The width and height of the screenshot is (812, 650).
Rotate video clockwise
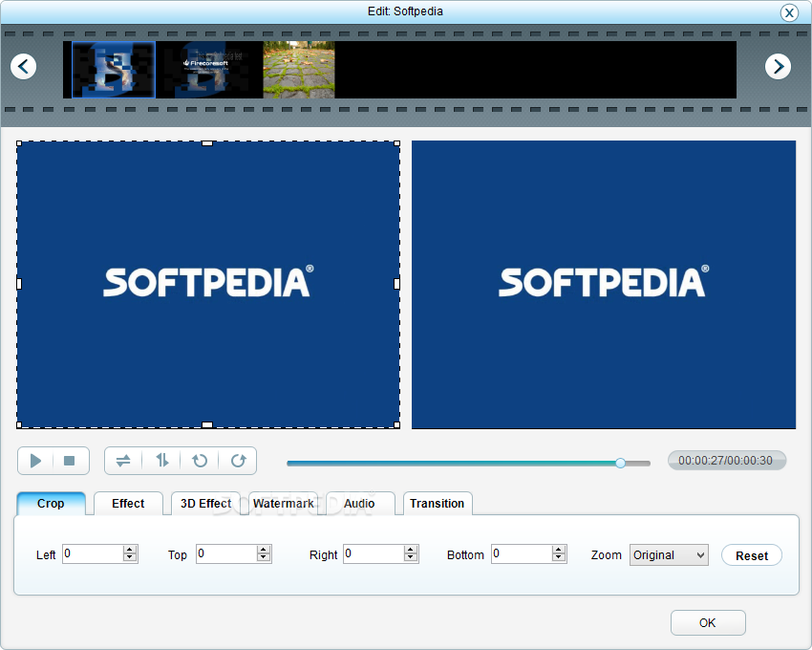click(x=238, y=461)
